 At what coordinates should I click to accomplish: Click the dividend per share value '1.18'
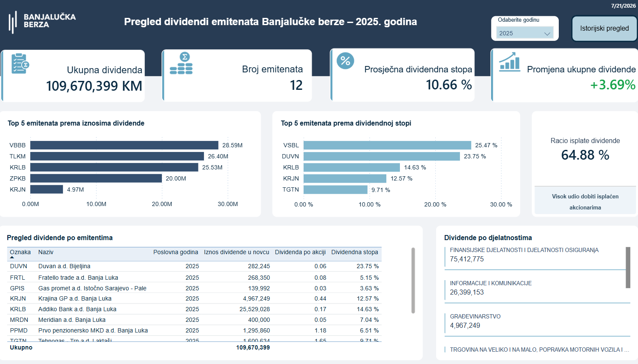click(x=320, y=330)
